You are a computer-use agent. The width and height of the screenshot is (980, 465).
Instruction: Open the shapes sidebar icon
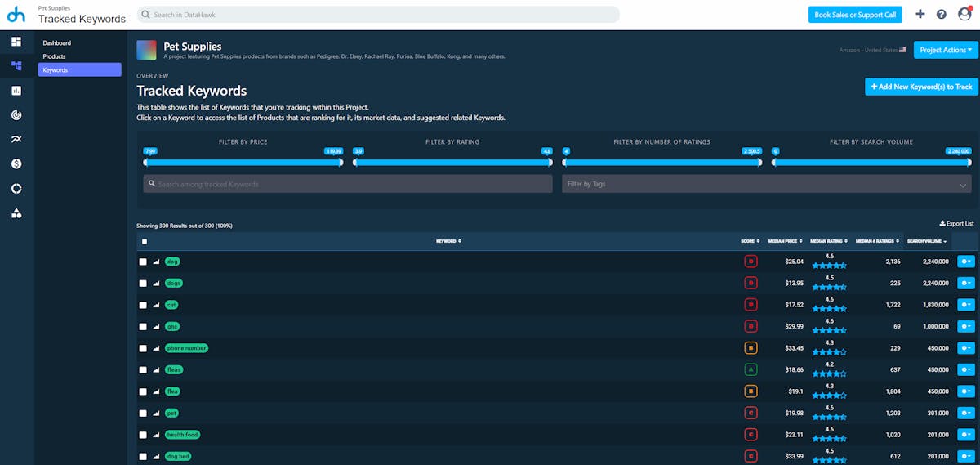tap(16, 213)
